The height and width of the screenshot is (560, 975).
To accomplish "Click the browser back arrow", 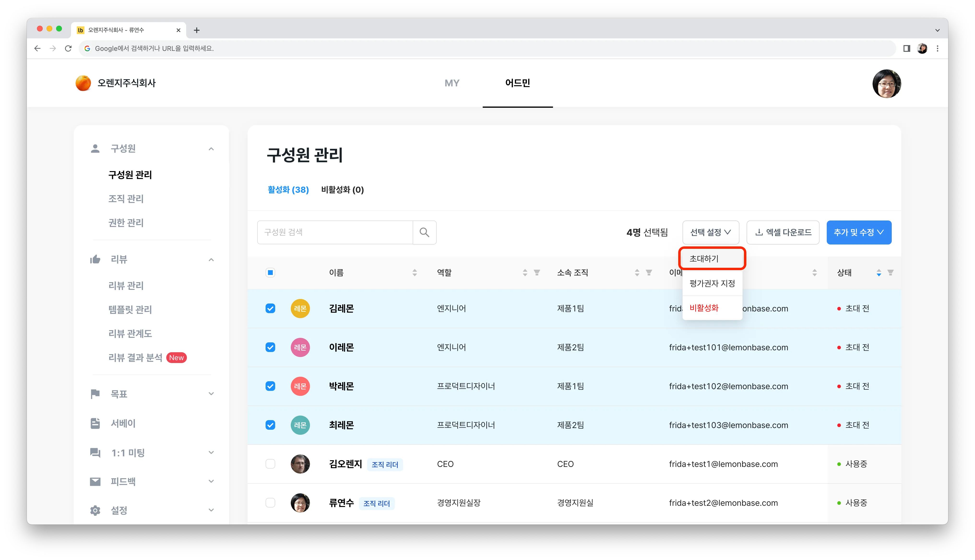I will (37, 48).
